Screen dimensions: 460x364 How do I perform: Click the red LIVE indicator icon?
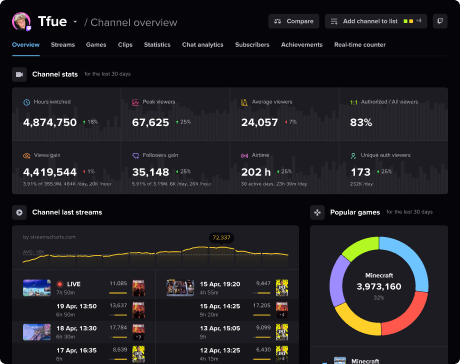60,284
